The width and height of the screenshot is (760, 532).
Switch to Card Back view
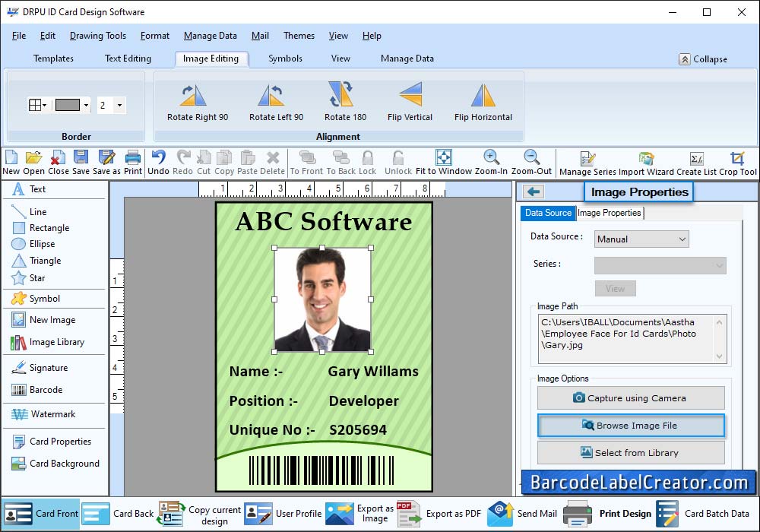point(118,514)
